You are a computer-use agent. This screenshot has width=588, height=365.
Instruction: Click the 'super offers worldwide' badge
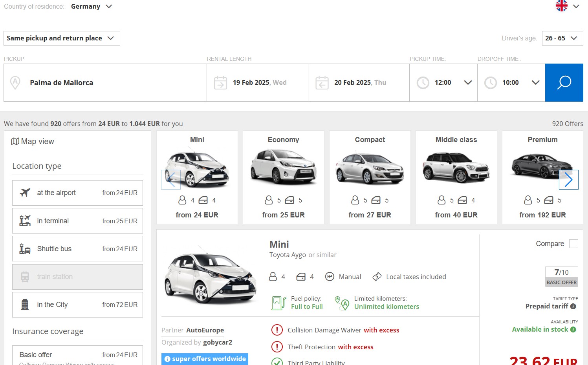click(x=205, y=359)
